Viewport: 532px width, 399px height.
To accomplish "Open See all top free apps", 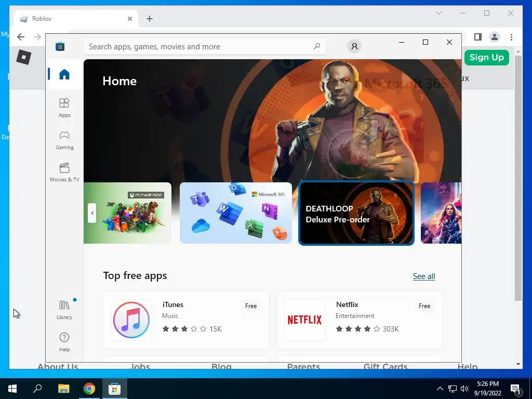I will coord(424,276).
